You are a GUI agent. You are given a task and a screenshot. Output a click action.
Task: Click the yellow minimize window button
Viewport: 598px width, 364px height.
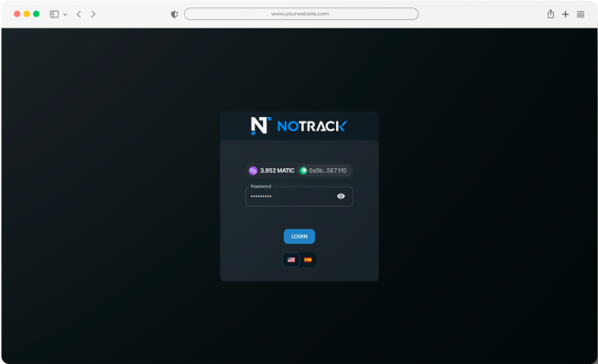point(27,14)
